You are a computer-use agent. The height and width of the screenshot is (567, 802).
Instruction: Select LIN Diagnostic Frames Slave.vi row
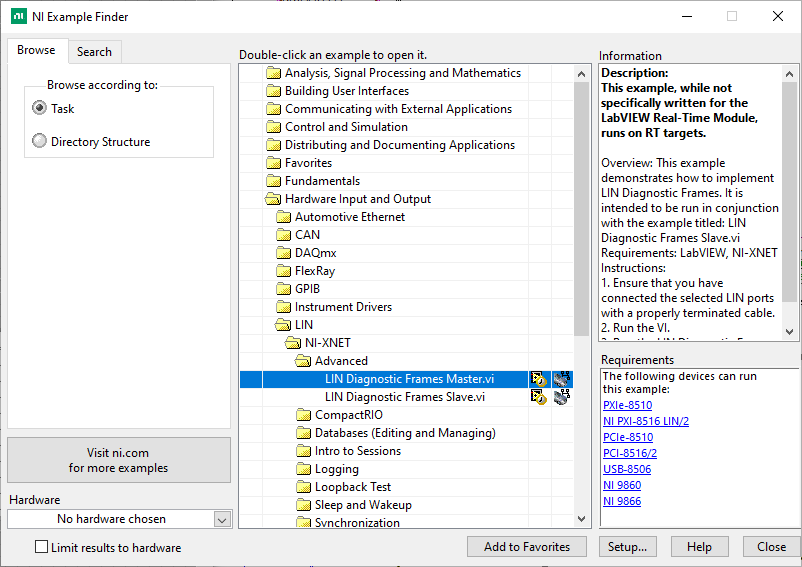click(406, 397)
